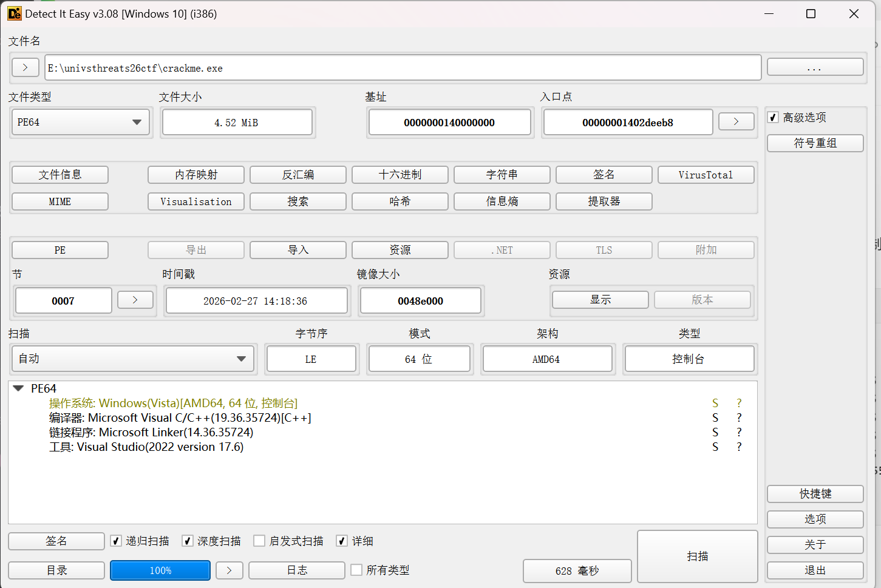This screenshot has height=588, width=881.
Task: Click the arrow button next to entry point
Action: pos(736,121)
